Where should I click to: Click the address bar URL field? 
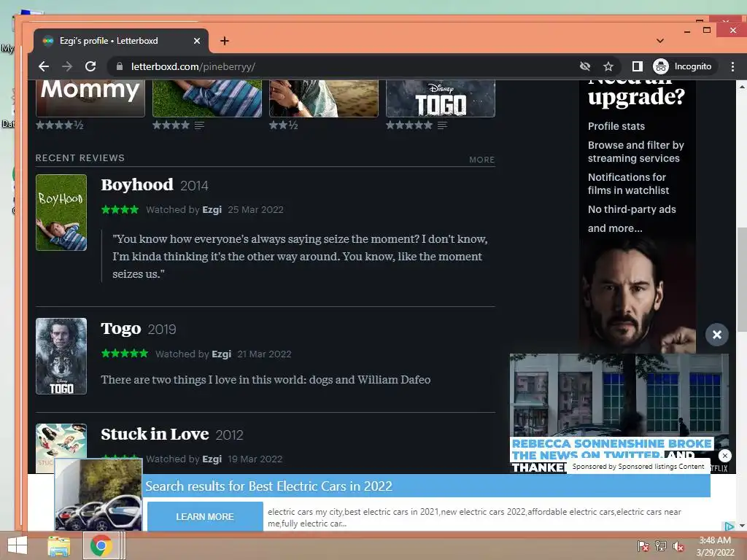pyautogui.click(x=343, y=66)
